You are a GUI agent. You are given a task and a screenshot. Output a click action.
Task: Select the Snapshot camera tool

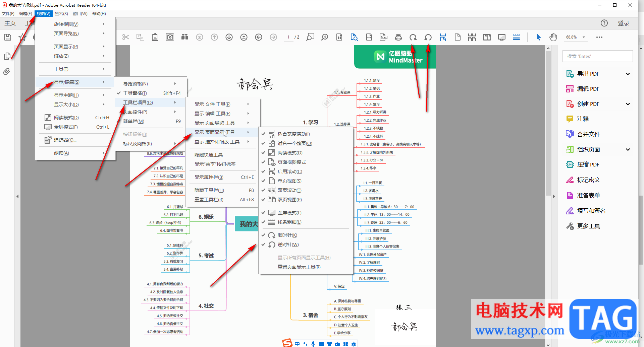(x=170, y=37)
